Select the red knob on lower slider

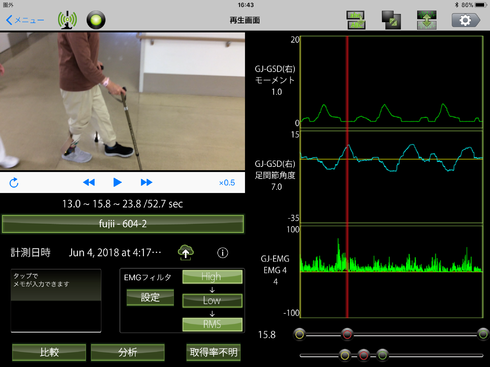pyautogui.click(x=364, y=355)
